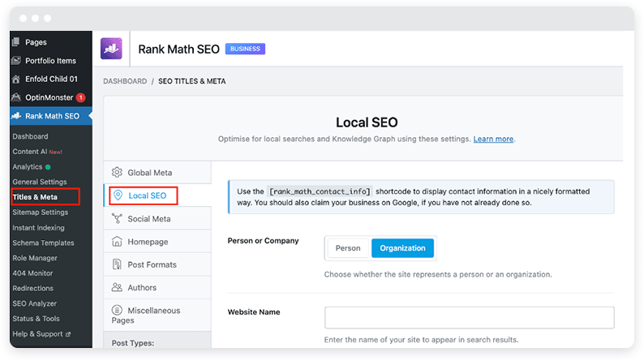Click the rank_math_contact_info shortcode text
This screenshot has width=644, height=361.
[320, 191]
